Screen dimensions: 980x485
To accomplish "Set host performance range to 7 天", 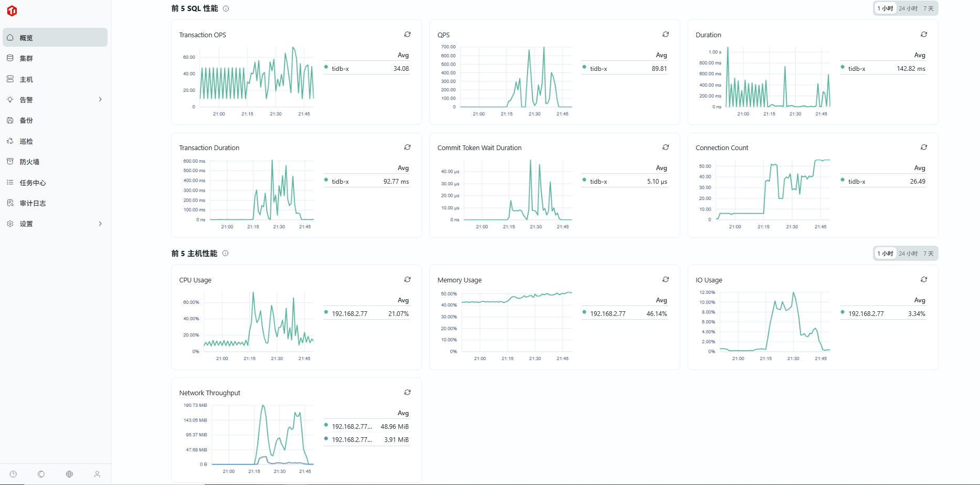I will point(929,254).
